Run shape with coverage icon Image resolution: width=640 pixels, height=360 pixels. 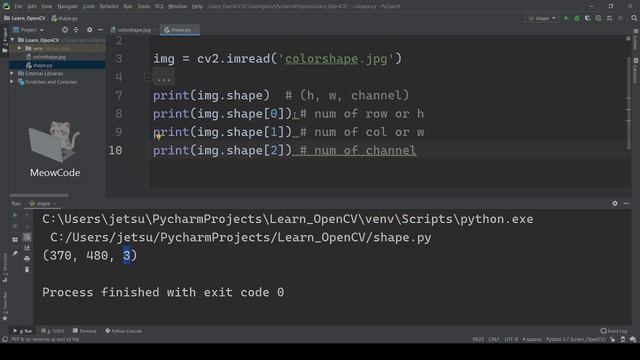[588, 18]
